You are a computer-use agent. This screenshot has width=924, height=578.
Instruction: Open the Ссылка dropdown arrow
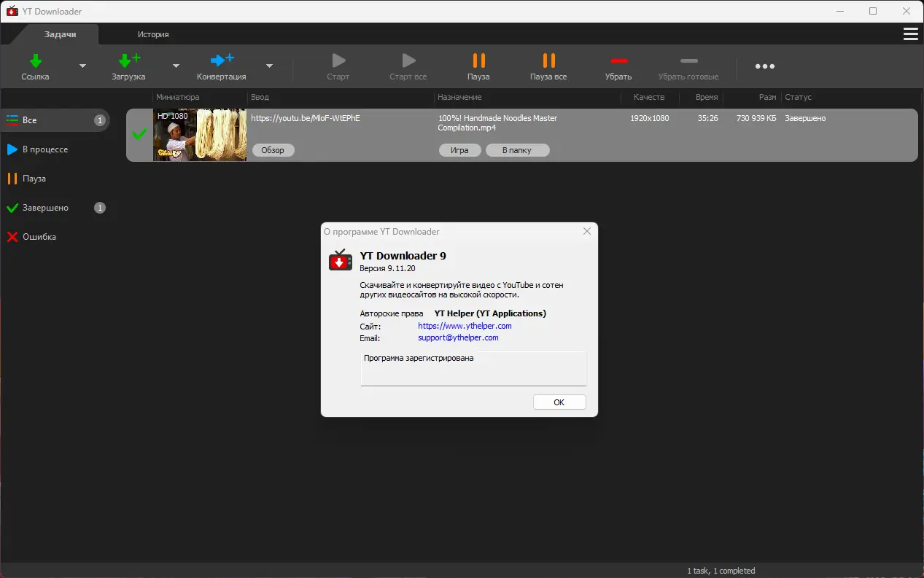click(x=82, y=66)
